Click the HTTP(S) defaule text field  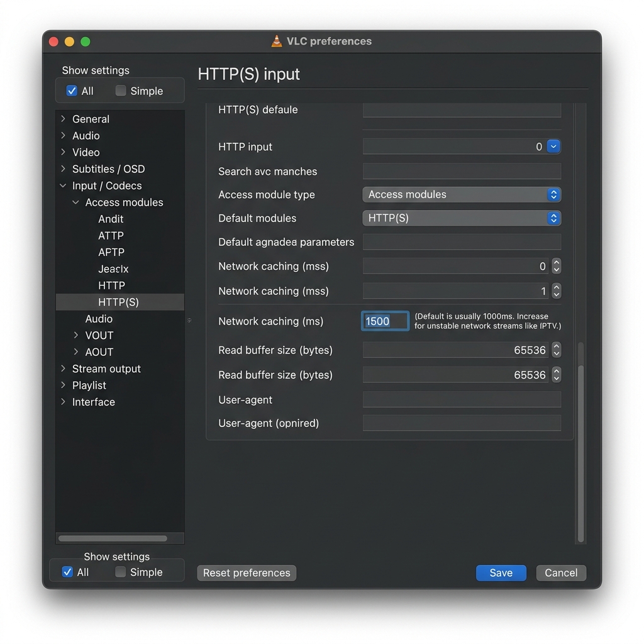pos(462,109)
